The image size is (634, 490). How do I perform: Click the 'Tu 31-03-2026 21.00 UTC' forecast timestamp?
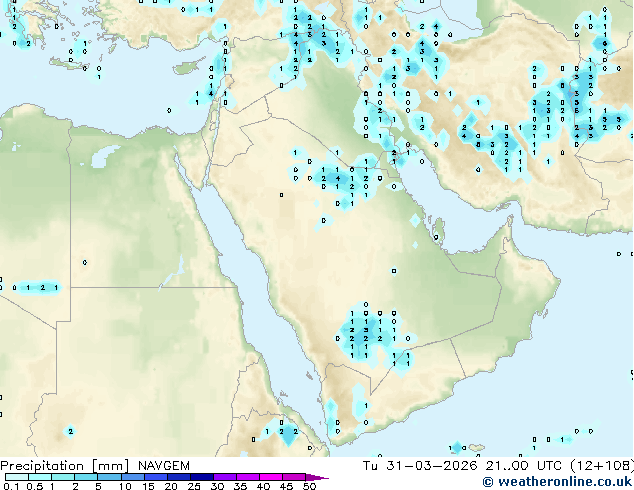pos(464,466)
